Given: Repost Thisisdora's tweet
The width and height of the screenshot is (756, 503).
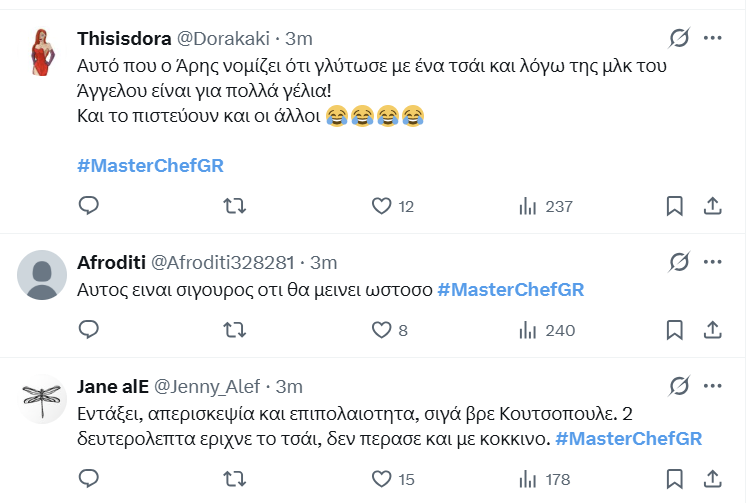Looking at the screenshot, I should tap(233, 206).
